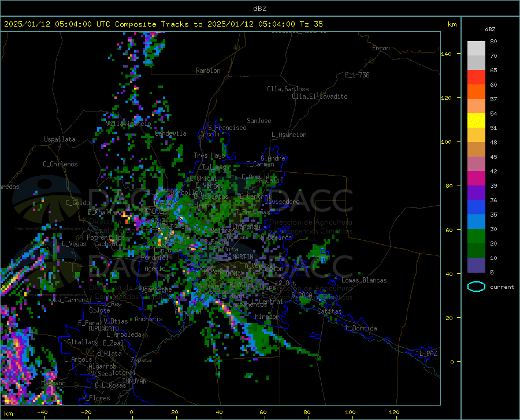Select the dark green 20 dBZ swatch
The image size is (520, 420).
pos(476,251)
